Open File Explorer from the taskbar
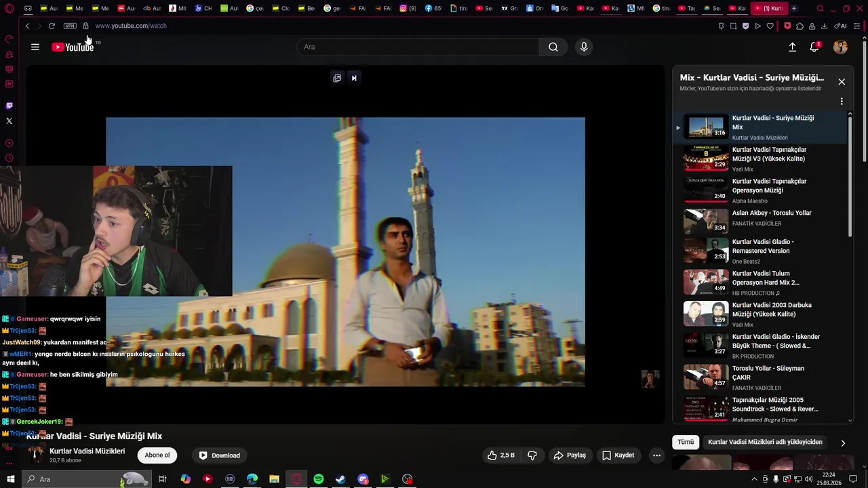868x488 pixels. tap(274, 479)
